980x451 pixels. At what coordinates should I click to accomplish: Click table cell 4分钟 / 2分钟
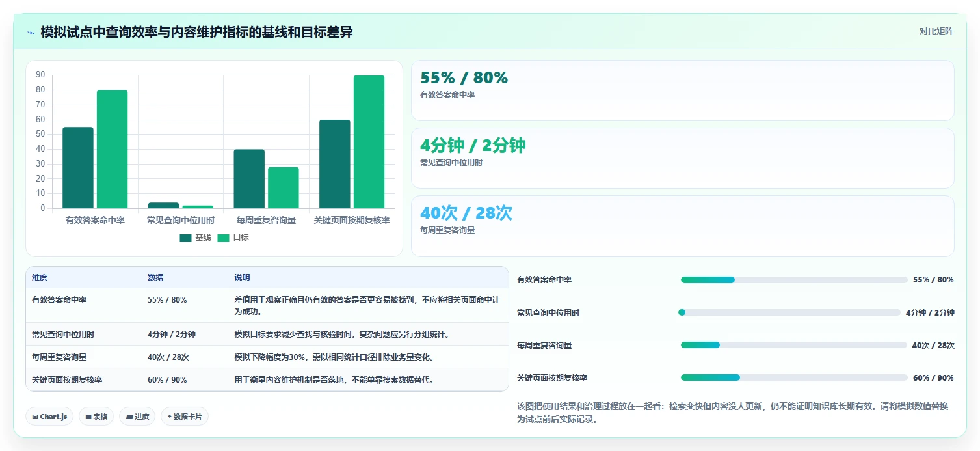click(172, 335)
